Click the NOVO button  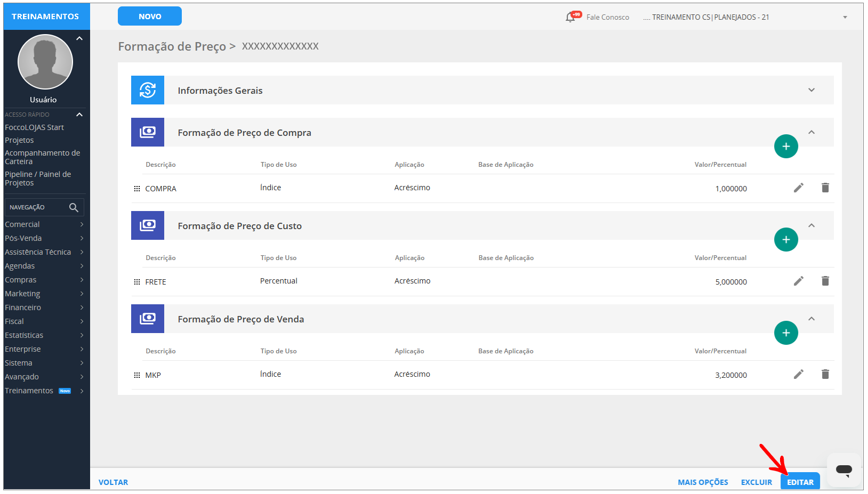pos(149,16)
